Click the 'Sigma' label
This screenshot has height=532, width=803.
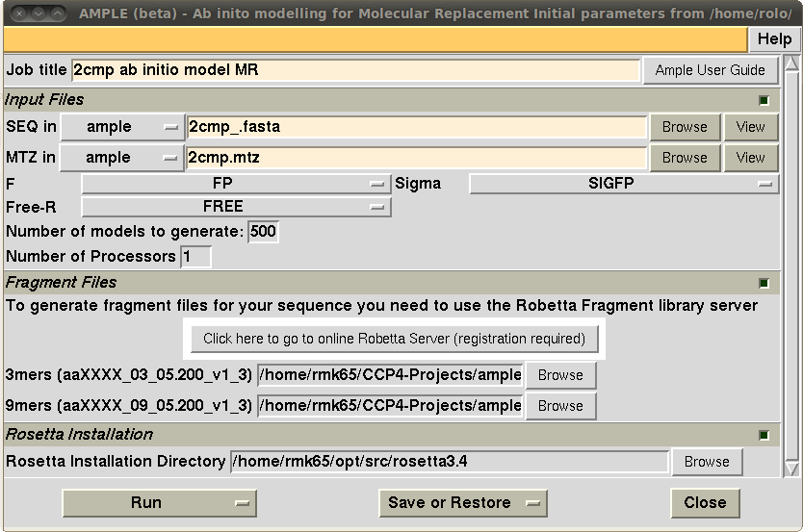418,184
